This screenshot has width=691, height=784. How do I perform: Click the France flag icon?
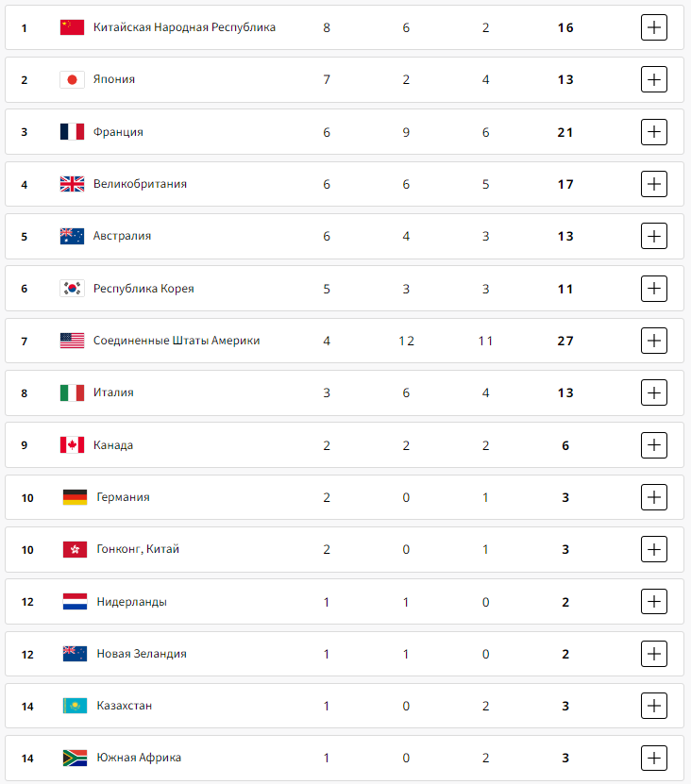pos(72,132)
